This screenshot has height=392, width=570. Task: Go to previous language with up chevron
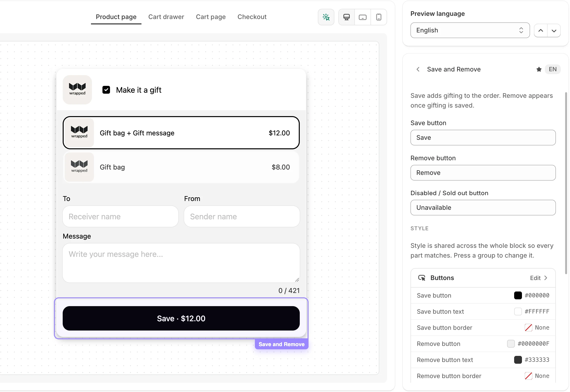[x=541, y=31]
